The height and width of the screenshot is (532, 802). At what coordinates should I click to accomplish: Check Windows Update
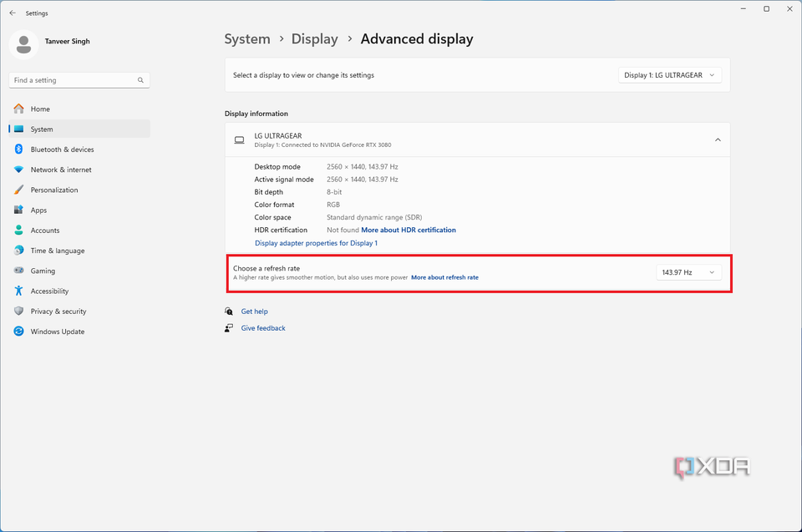56,332
